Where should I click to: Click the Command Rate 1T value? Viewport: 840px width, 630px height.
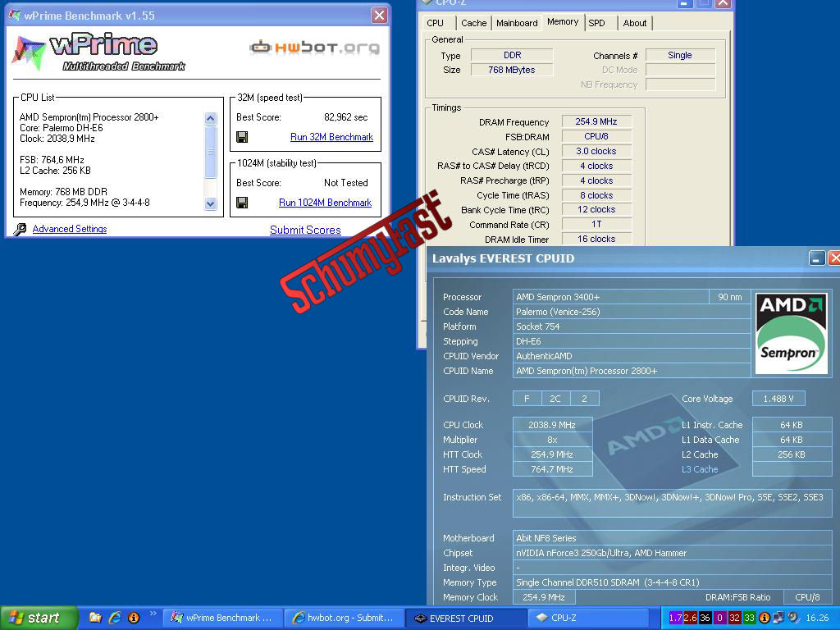coord(596,225)
